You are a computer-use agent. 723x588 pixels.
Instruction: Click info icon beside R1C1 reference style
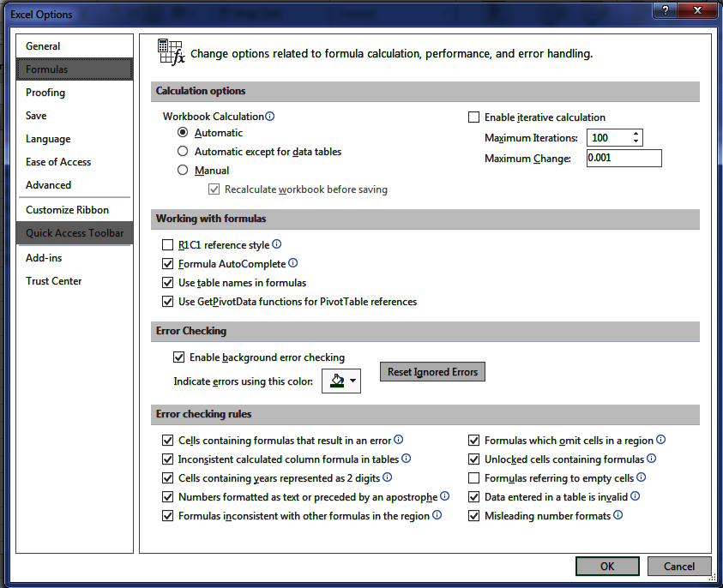click(x=276, y=244)
